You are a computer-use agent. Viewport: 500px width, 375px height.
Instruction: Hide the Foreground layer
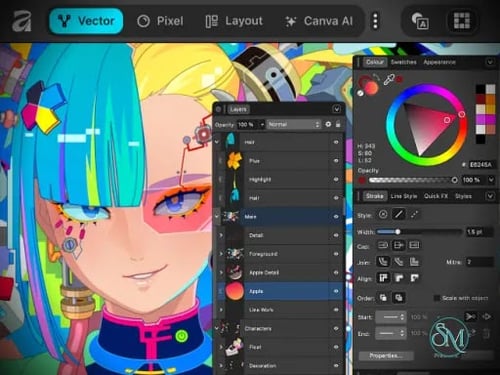[x=336, y=254]
